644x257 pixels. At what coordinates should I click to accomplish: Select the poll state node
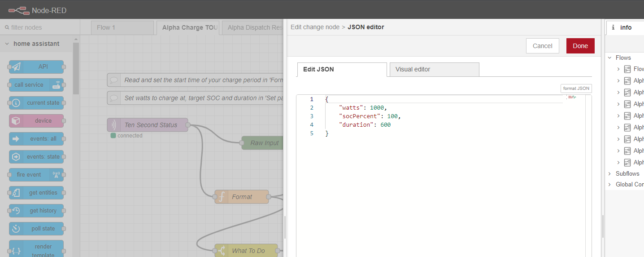pos(36,229)
